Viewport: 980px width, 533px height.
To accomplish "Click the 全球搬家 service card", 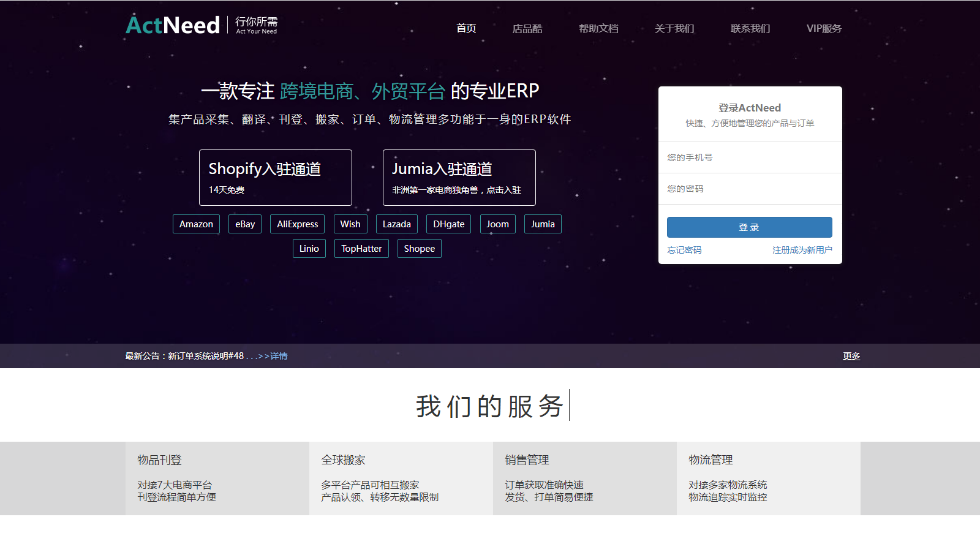I will (401, 478).
